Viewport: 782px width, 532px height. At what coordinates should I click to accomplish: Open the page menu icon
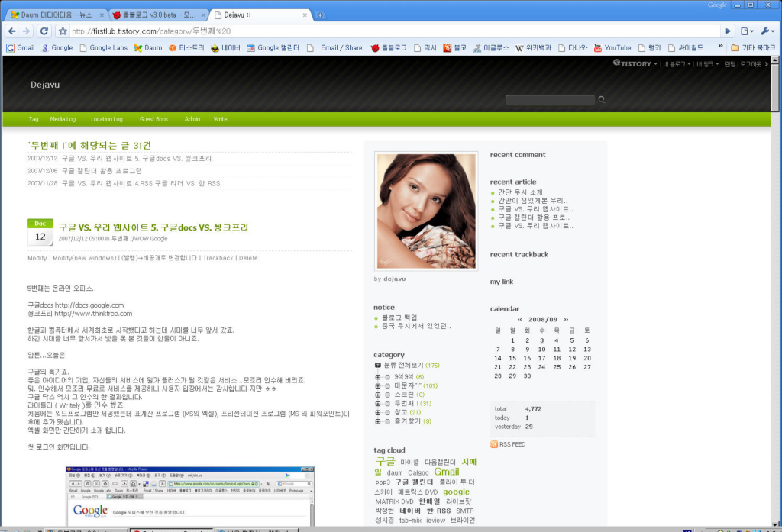coord(747,31)
